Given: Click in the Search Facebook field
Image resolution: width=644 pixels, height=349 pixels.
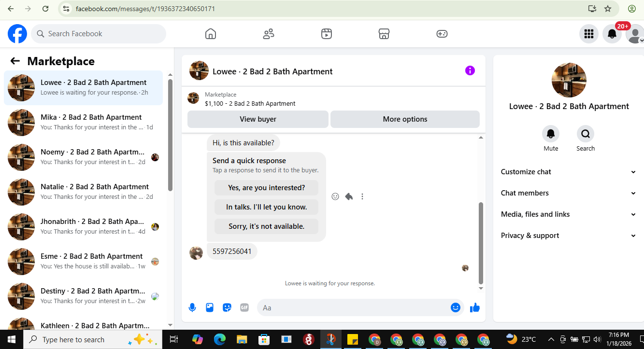Looking at the screenshot, I should pyautogui.click(x=99, y=34).
